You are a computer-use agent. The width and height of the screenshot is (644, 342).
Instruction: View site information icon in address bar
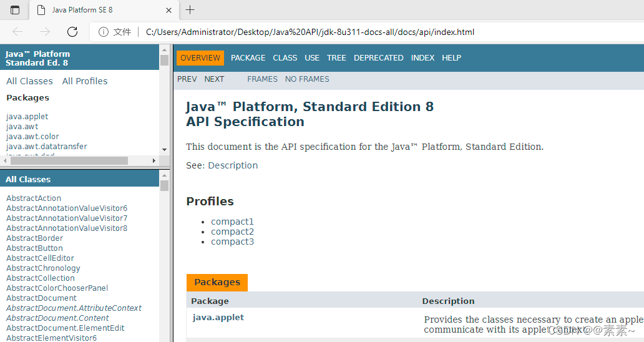click(104, 32)
